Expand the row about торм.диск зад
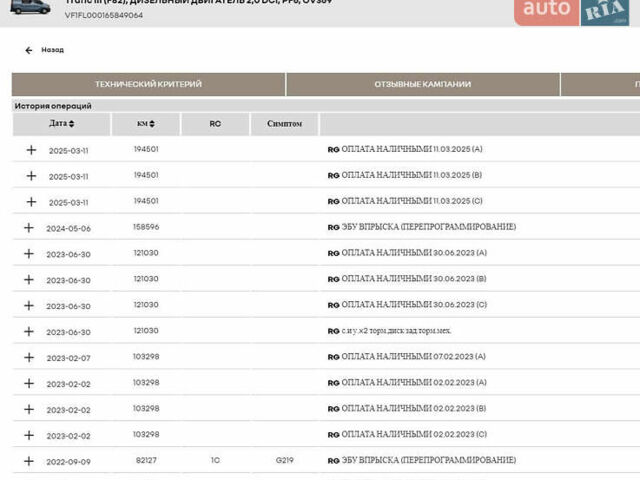This screenshot has width=640, height=480. [x=29, y=331]
